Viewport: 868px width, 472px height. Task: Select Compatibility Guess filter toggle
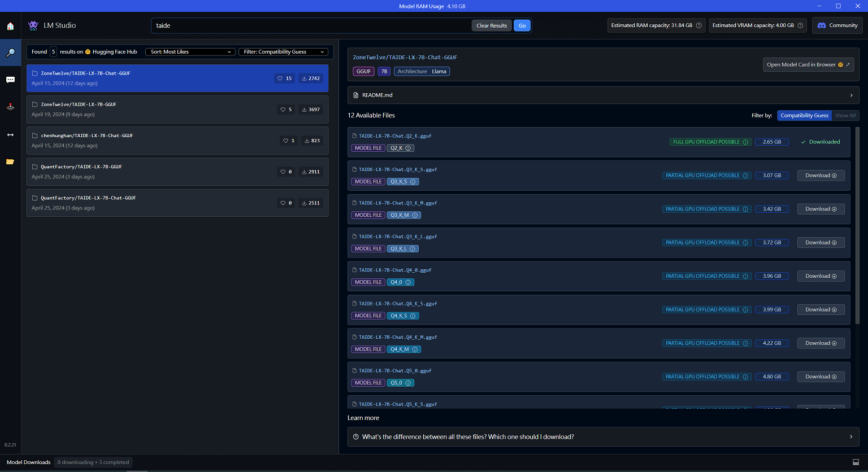tap(804, 115)
